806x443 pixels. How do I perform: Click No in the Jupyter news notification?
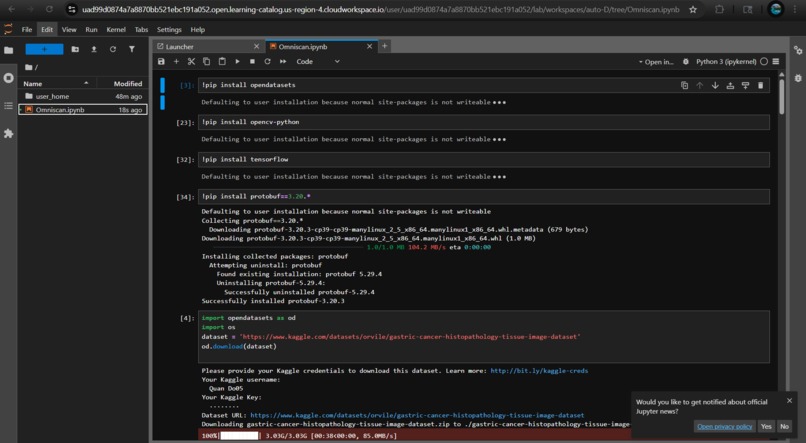point(784,426)
